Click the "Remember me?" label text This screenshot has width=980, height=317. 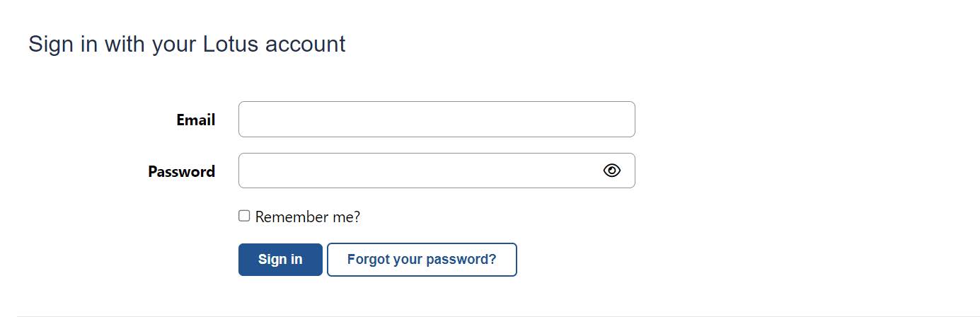(307, 217)
